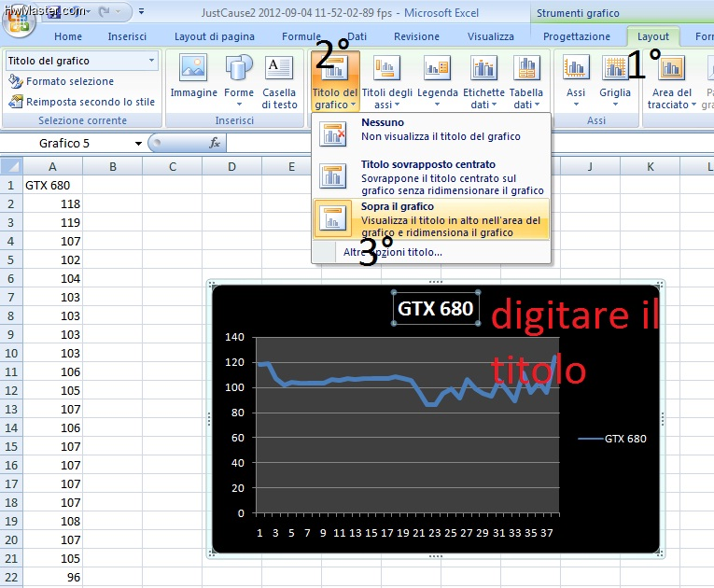The width and height of the screenshot is (714, 588).
Task: Click the Select All corner button
Action: point(11,166)
